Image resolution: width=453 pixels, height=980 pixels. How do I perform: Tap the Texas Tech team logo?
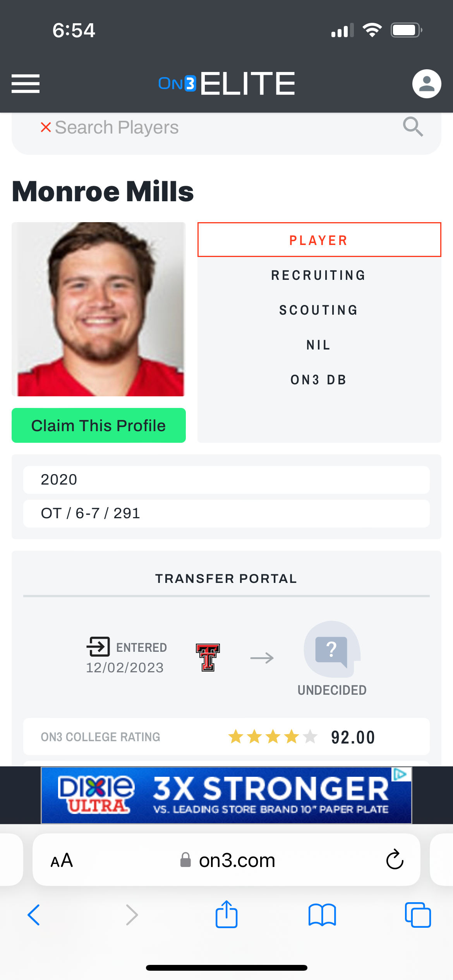[208, 658]
